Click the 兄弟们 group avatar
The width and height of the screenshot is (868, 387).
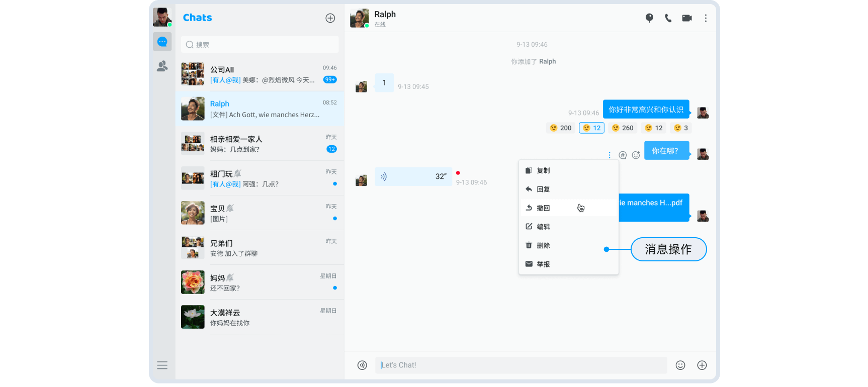(193, 247)
